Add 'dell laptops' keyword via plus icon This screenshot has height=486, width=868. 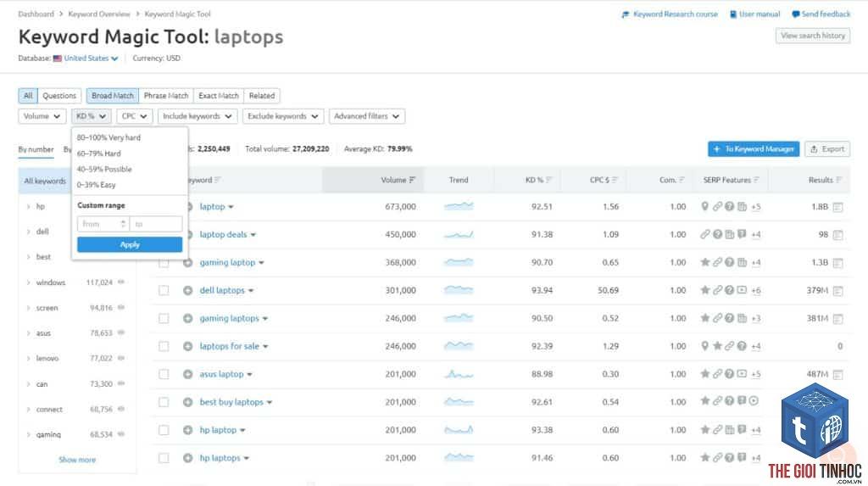[x=187, y=290]
